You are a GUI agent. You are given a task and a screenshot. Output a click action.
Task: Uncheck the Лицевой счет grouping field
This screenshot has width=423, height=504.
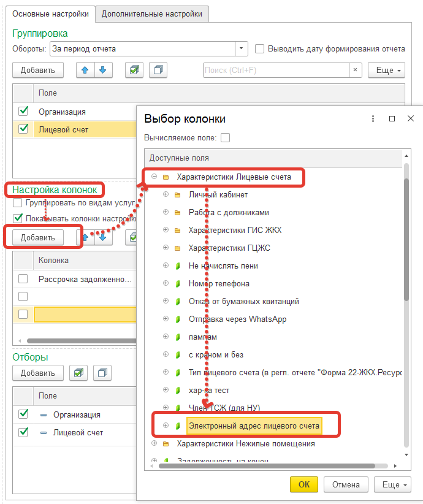[23, 129]
